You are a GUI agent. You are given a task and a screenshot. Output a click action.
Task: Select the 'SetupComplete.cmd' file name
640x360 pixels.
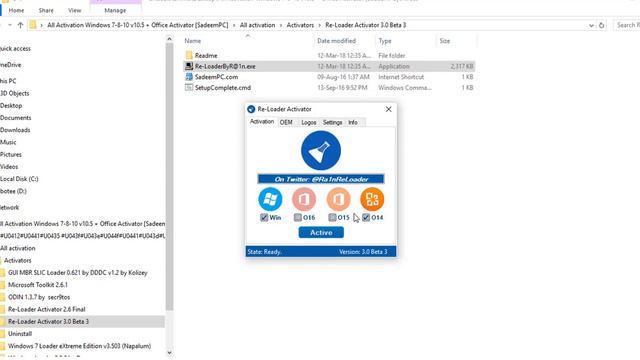(223, 88)
